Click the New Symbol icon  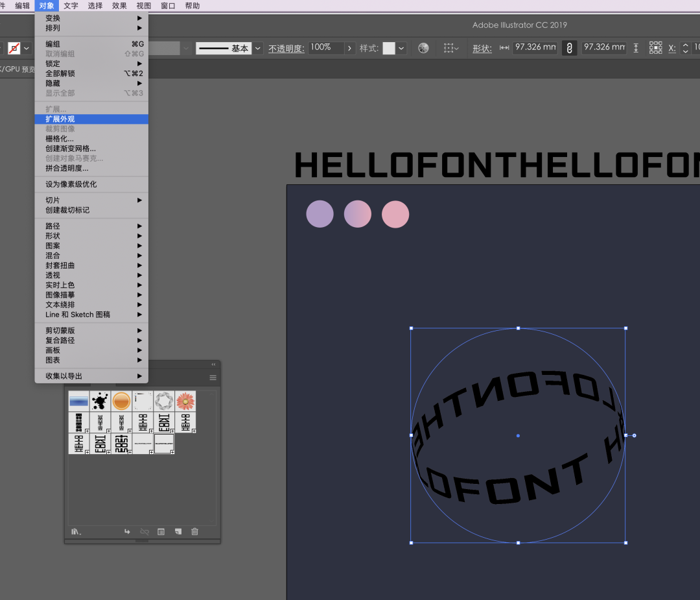point(178,532)
